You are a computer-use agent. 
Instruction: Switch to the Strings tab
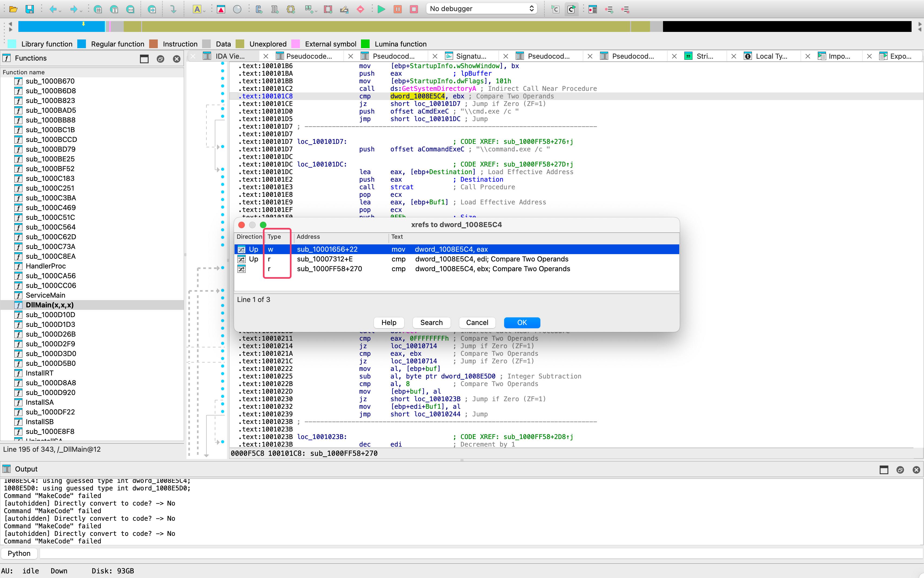coord(705,56)
